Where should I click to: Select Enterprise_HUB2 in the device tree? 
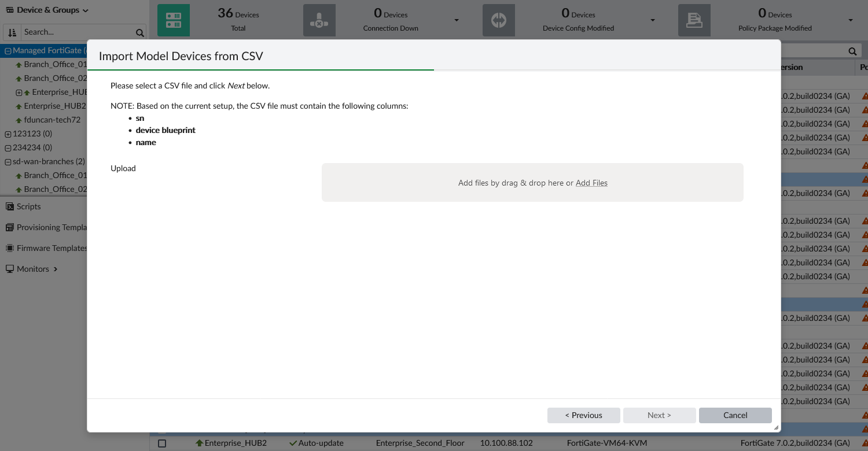[x=55, y=106]
